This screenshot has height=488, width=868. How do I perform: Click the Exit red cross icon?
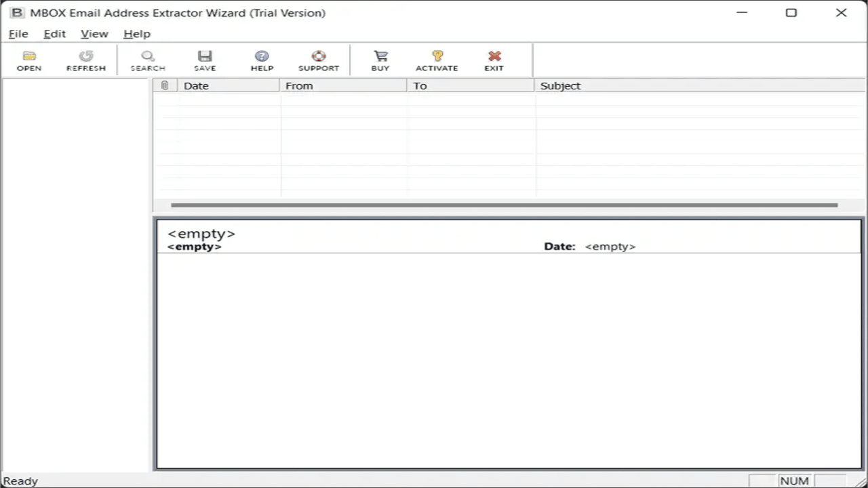[x=494, y=56]
